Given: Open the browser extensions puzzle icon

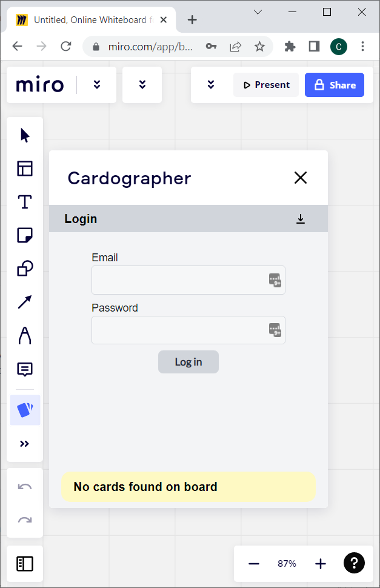Looking at the screenshot, I should [290, 46].
